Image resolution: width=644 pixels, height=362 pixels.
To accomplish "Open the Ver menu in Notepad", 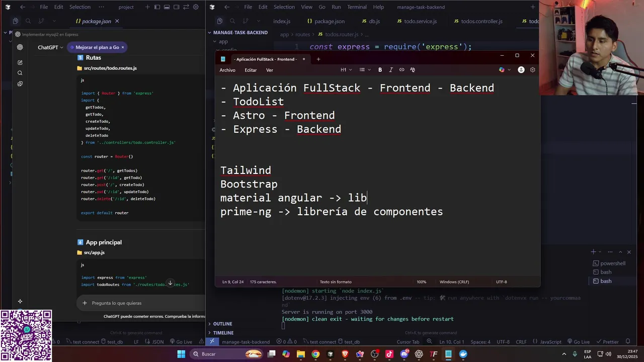I will [x=270, y=70].
